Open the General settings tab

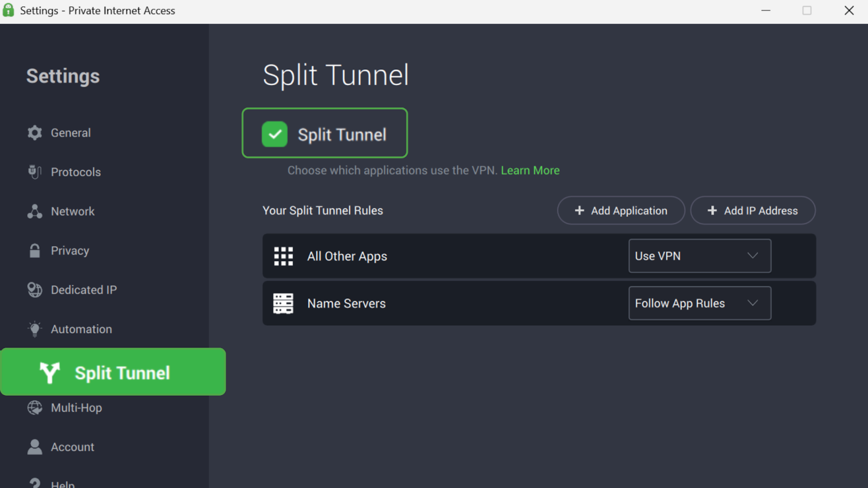point(71,133)
